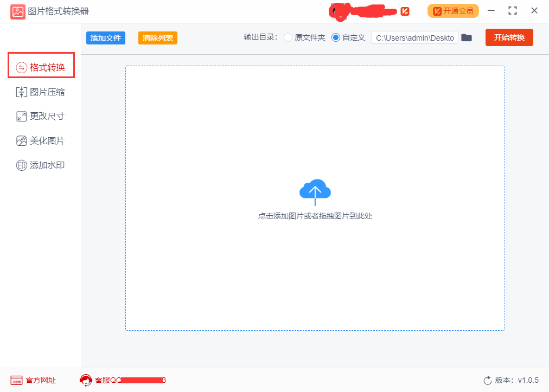Open the 添加水印 watermark tool
549x392 pixels.
coord(41,165)
